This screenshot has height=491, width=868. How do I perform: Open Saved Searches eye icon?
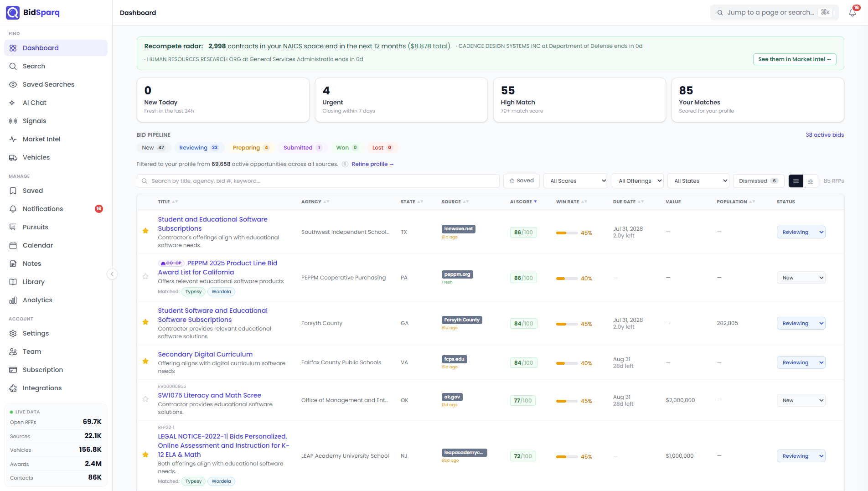[x=13, y=84]
